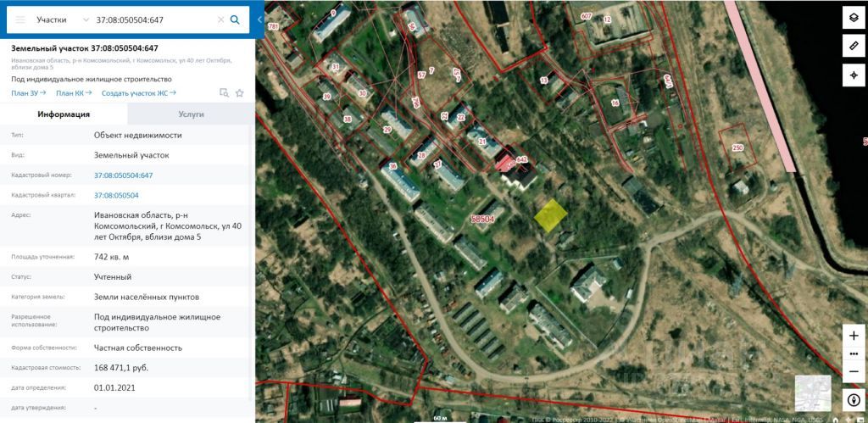Screen dimensions: 868x423
Task: Click the magnifier search icon
Action: (235, 20)
